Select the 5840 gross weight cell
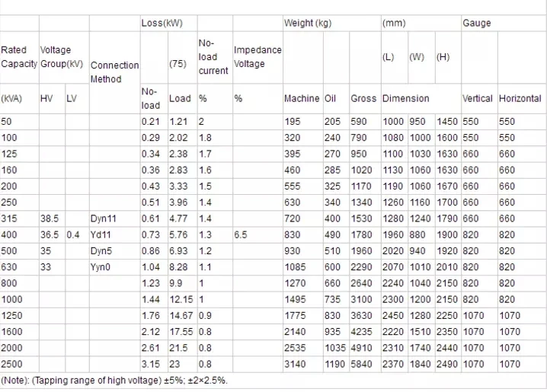 363,365
